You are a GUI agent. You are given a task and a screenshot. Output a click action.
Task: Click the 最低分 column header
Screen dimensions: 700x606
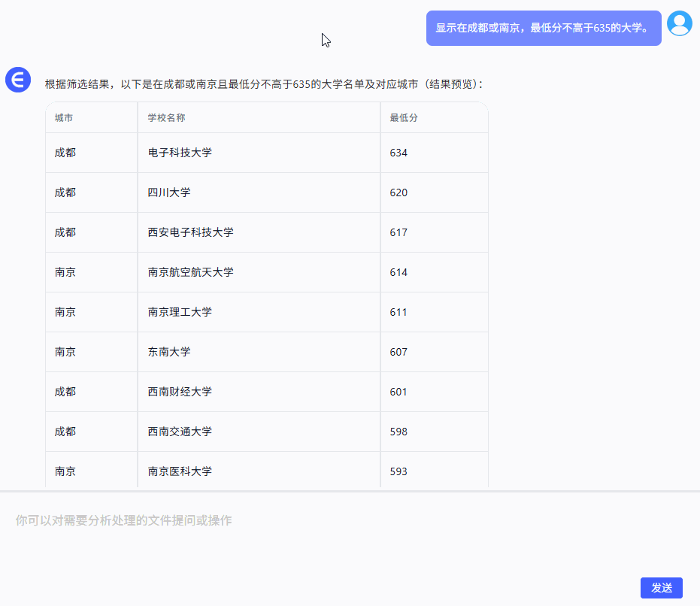435,118
